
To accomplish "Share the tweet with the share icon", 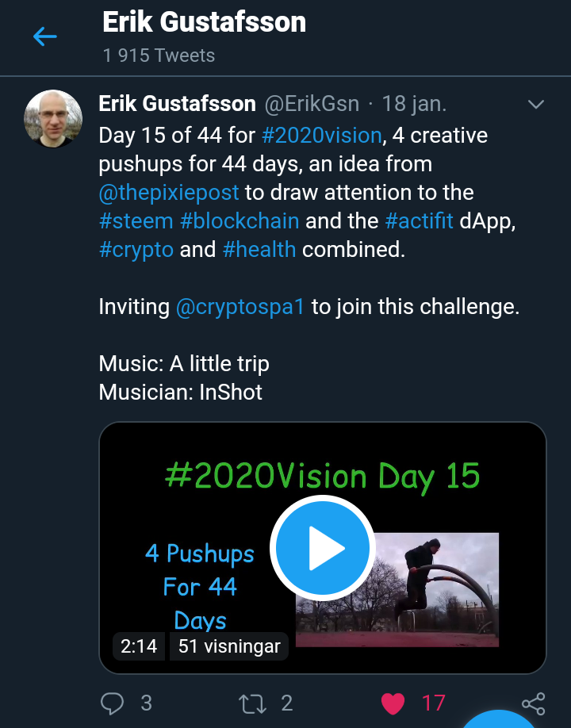I will coord(534,703).
